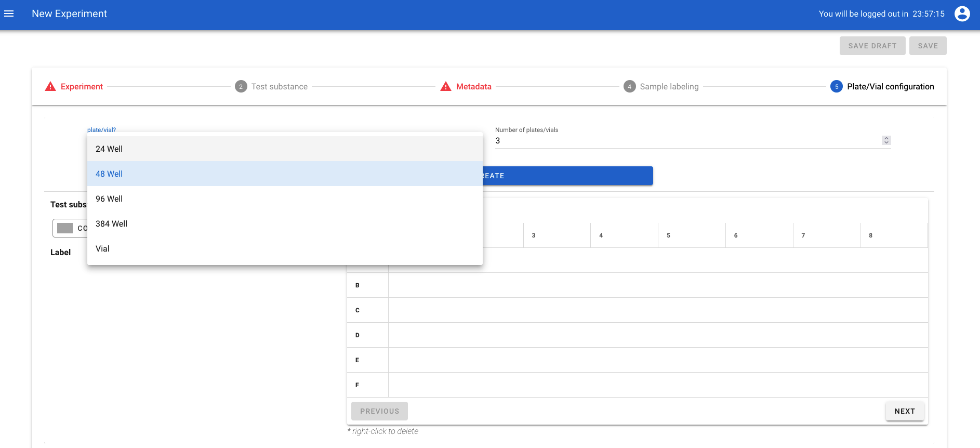Image resolution: width=980 pixels, height=448 pixels.
Task: Go to the Sample labeling step
Action: [x=669, y=87]
